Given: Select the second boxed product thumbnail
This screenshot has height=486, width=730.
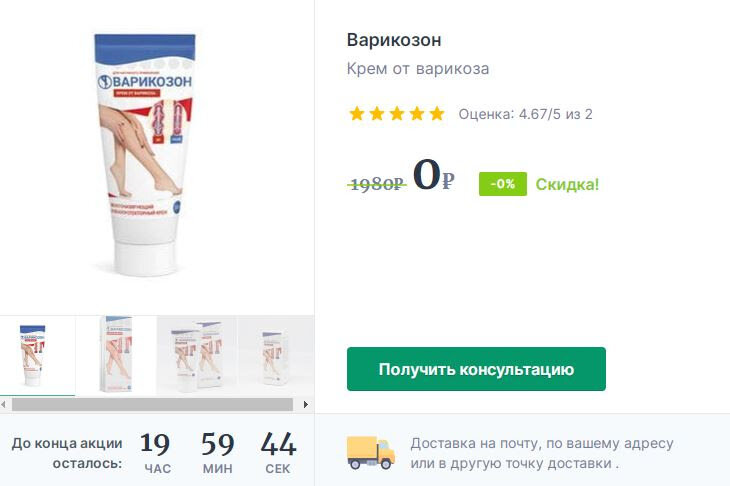Looking at the screenshot, I should [116, 356].
